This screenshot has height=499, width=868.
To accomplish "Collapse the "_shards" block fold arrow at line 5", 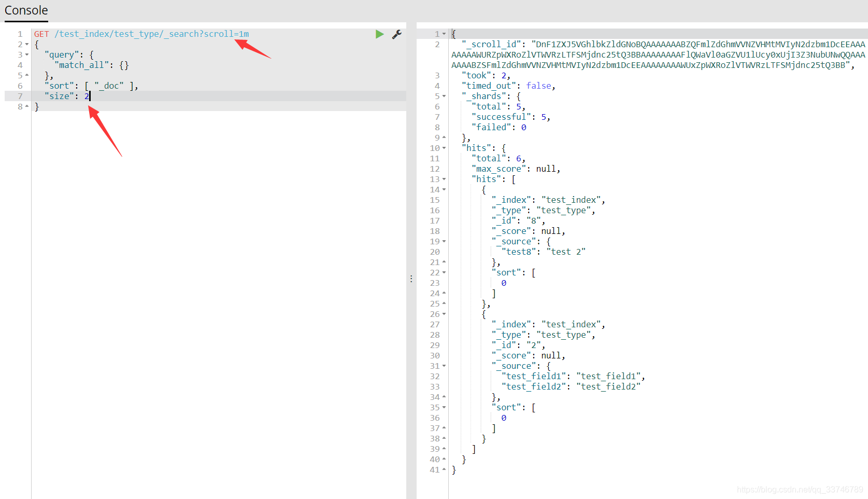I will pos(444,96).
